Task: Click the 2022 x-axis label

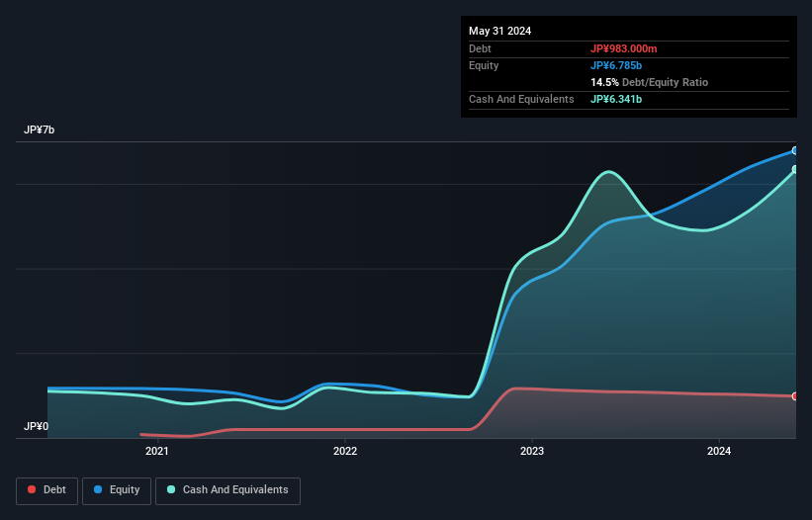Action: pyautogui.click(x=345, y=451)
